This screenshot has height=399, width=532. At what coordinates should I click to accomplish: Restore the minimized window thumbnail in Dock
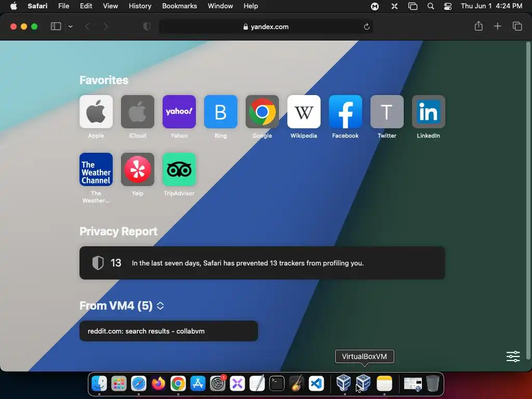[413, 384]
